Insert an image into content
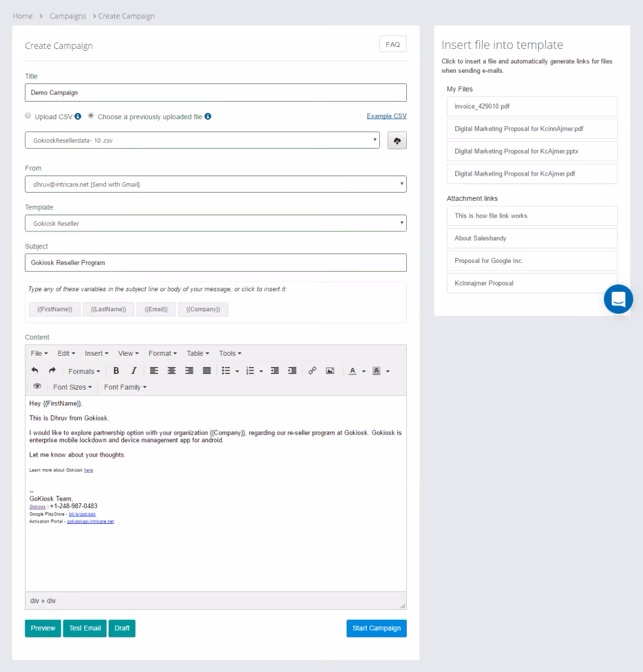 click(330, 371)
